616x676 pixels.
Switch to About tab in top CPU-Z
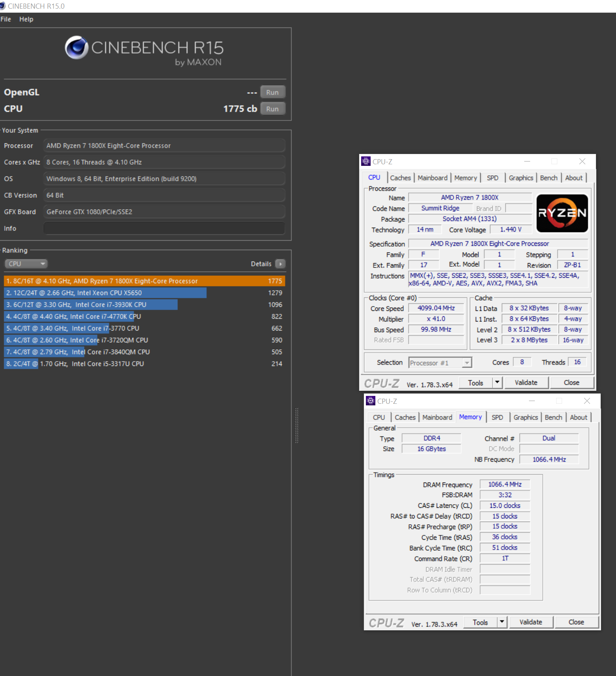574,178
